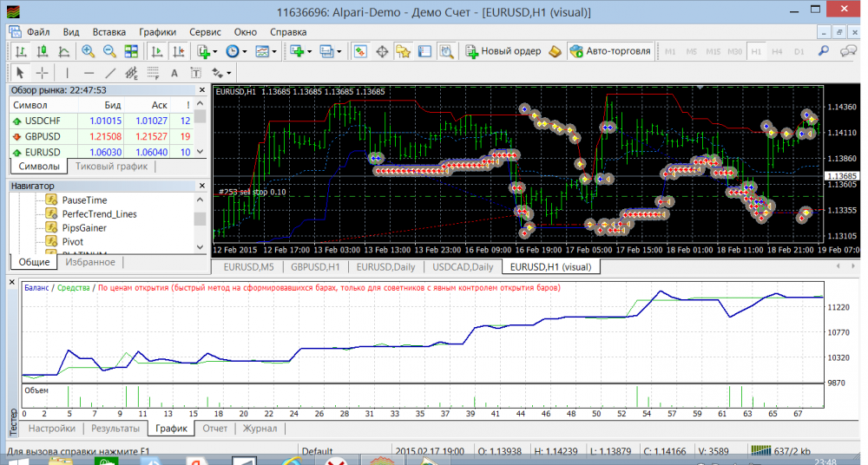Screen dimensions: 868x465
Task: Open the Справка menu
Action: 288,32
